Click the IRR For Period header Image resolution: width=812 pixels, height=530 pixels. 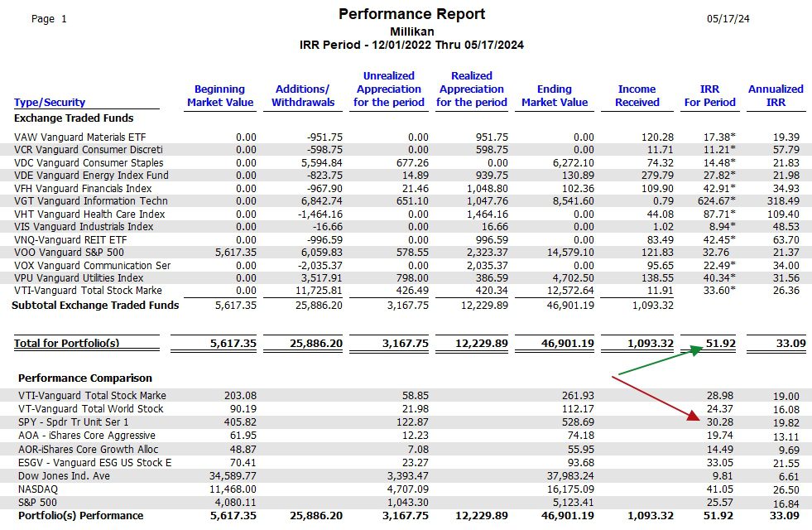(709, 96)
